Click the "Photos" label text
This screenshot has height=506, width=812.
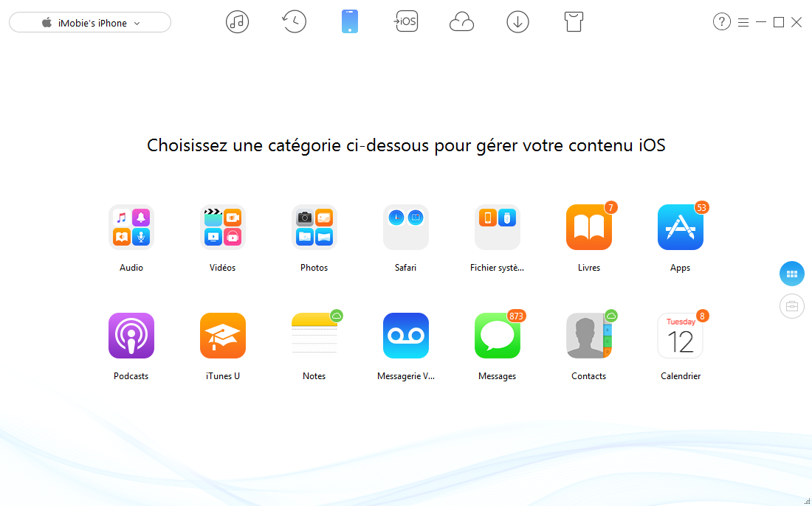coord(314,268)
